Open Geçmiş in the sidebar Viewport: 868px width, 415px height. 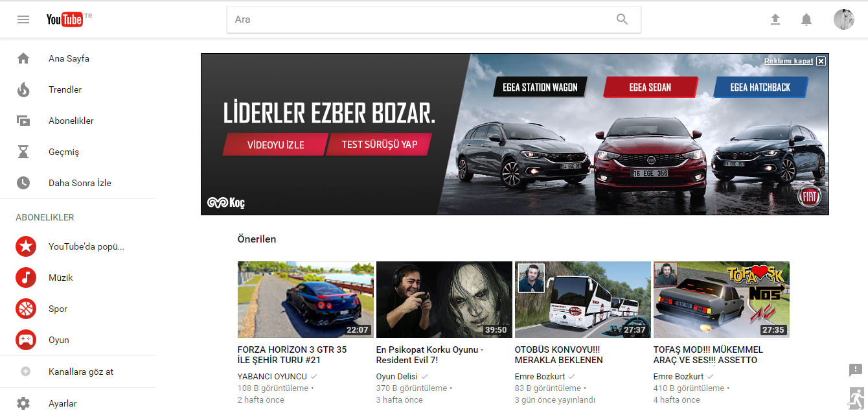coord(63,152)
